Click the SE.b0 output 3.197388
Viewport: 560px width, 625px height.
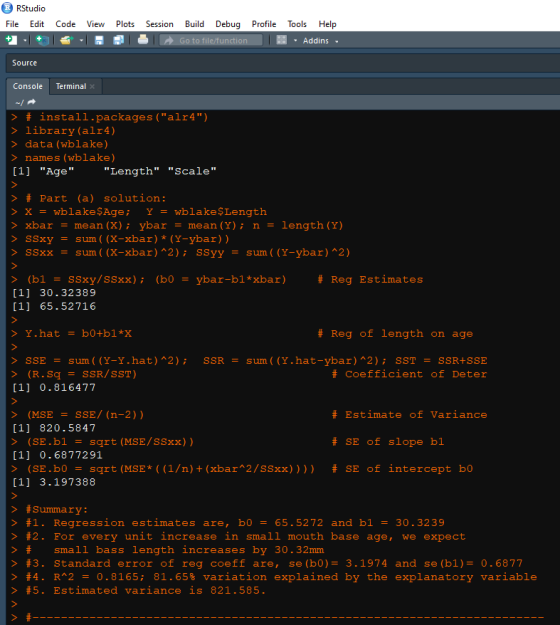point(68,482)
